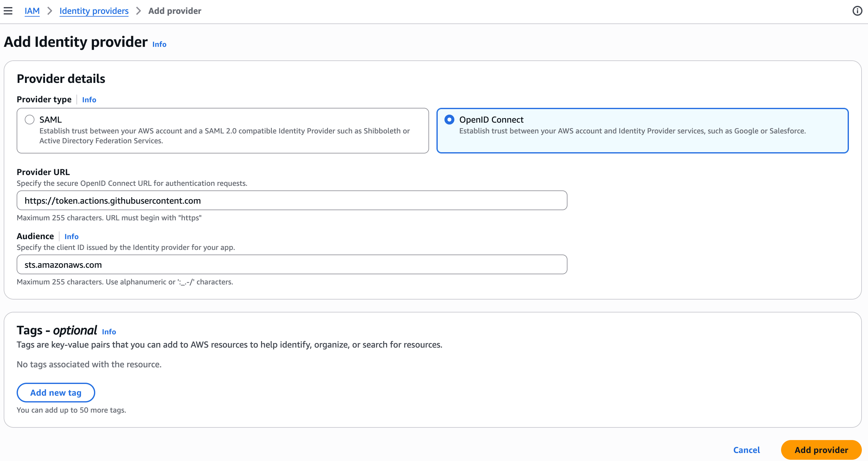
Task: Click the Add new tag button
Action: (55, 392)
